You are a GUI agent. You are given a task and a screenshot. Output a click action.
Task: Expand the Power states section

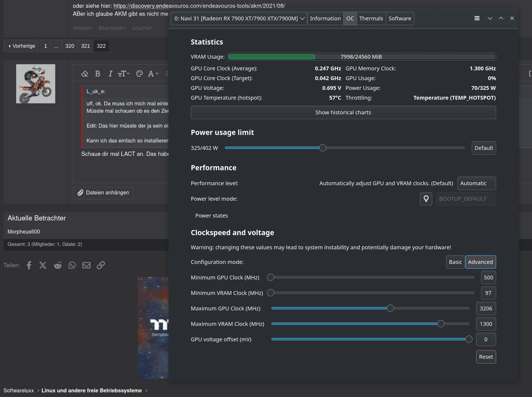(x=211, y=216)
